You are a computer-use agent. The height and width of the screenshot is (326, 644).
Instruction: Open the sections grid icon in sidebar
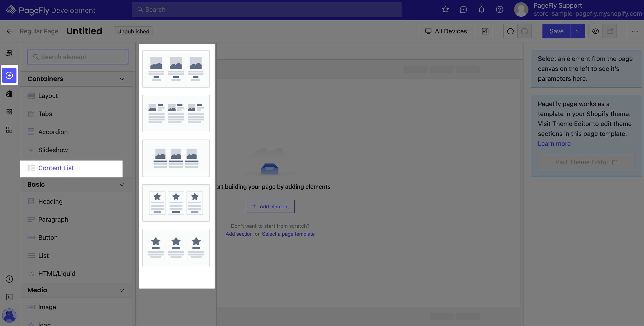[x=9, y=112]
